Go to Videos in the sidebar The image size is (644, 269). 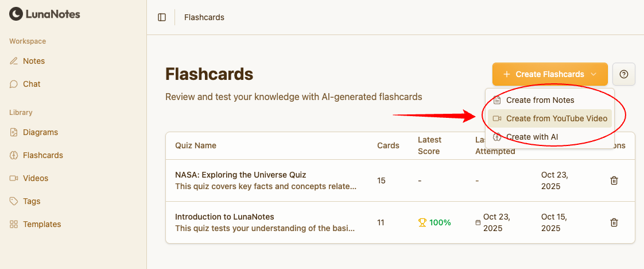[x=36, y=178]
